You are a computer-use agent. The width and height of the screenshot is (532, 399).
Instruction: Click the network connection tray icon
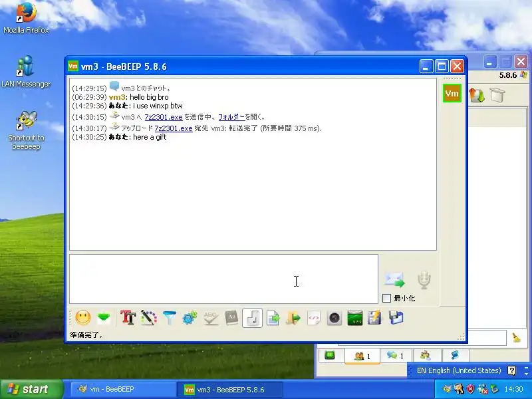[482, 389]
